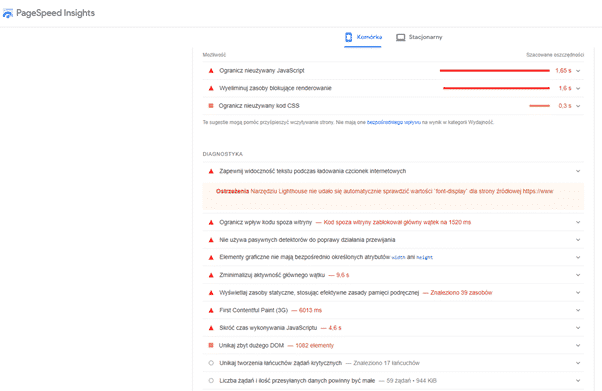Viewport: 602px width, 391px height.
Task: Click the 59 żądań • 944 KiB value
Action: point(412,381)
